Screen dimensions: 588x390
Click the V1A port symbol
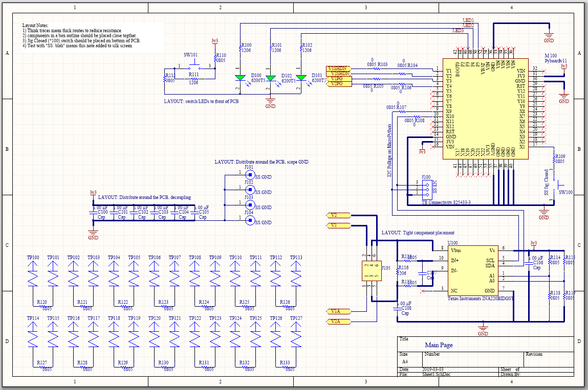click(x=339, y=311)
